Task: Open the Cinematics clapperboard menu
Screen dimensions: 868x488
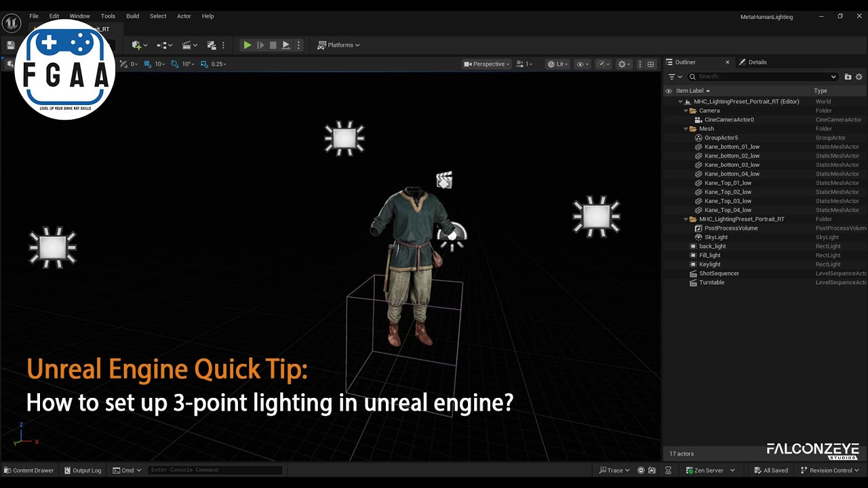Action: click(x=190, y=45)
